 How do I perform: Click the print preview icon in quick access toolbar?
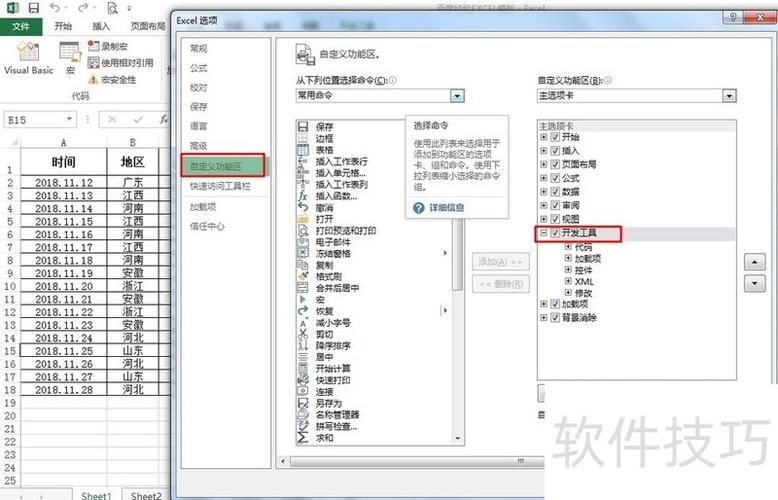113,8
